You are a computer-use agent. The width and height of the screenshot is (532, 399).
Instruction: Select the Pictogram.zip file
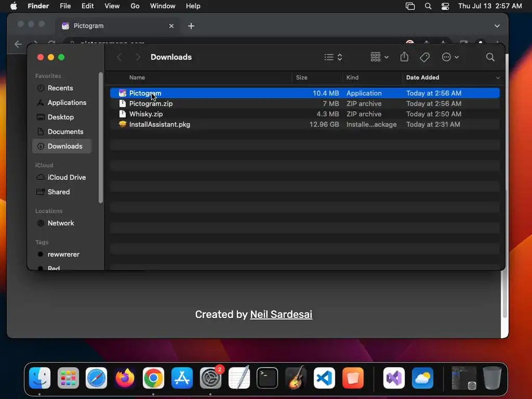[304, 103]
